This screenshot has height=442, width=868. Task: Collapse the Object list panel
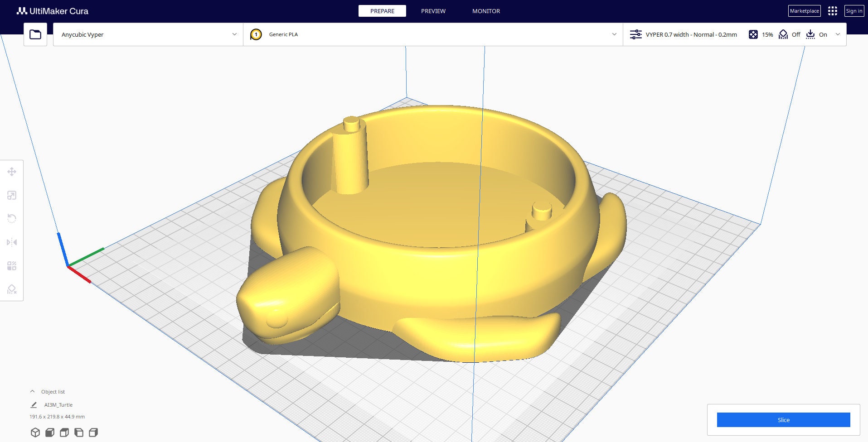[x=32, y=391]
